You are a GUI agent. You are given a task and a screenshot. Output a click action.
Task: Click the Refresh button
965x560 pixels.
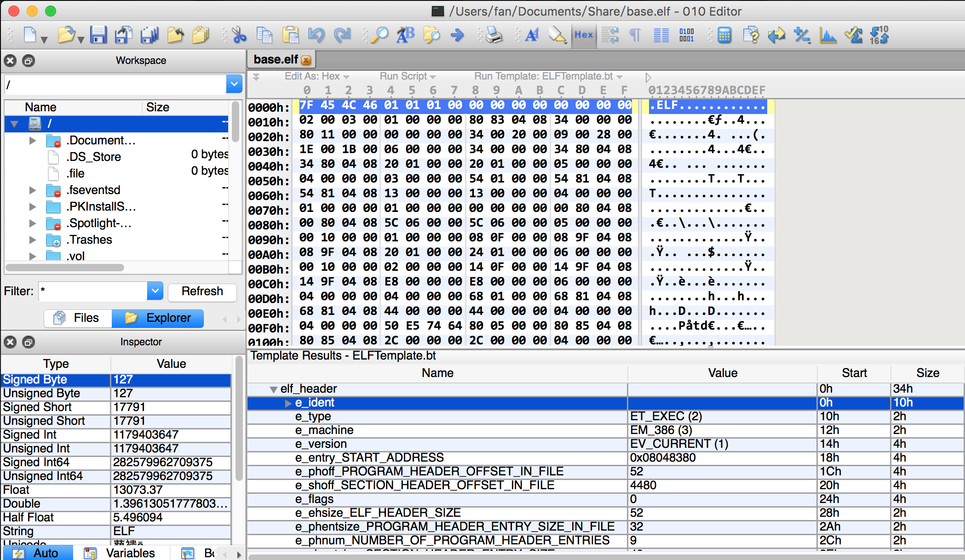(x=202, y=291)
